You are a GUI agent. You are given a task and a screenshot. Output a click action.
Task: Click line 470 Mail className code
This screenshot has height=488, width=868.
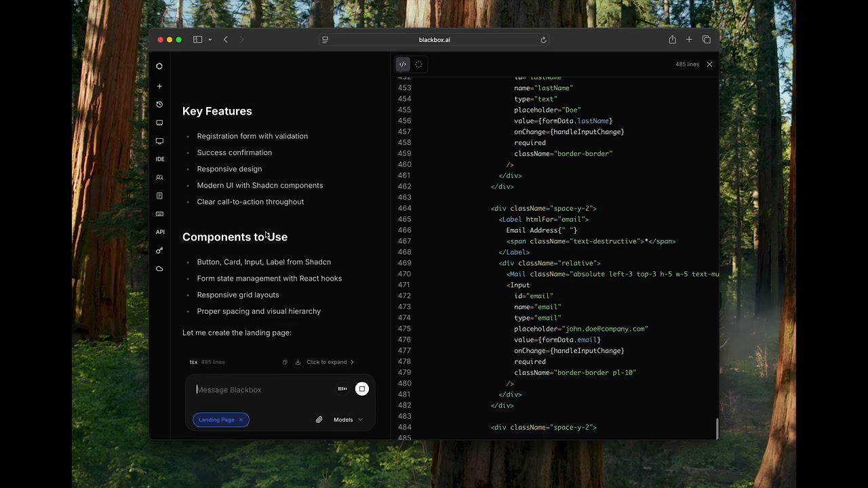pos(612,274)
